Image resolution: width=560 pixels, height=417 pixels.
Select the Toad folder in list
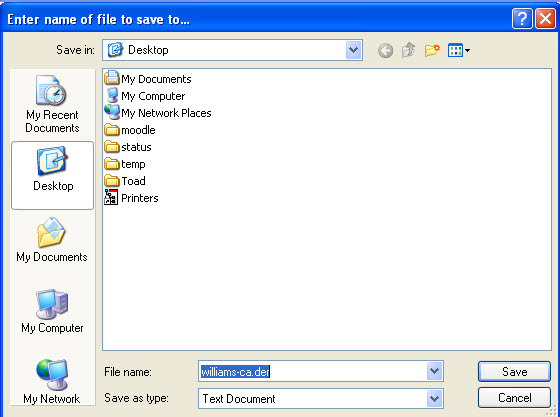pos(125,181)
